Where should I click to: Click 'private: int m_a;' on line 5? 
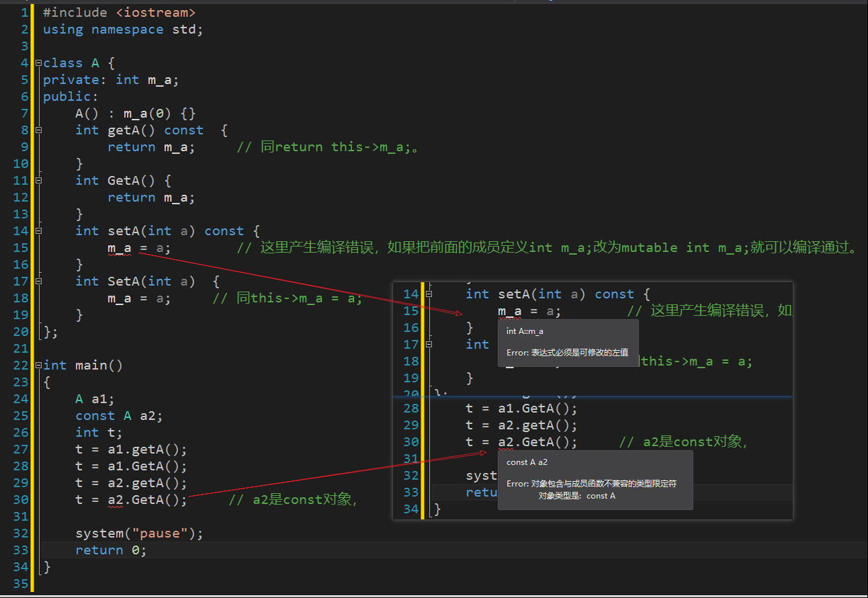click(111, 79)
